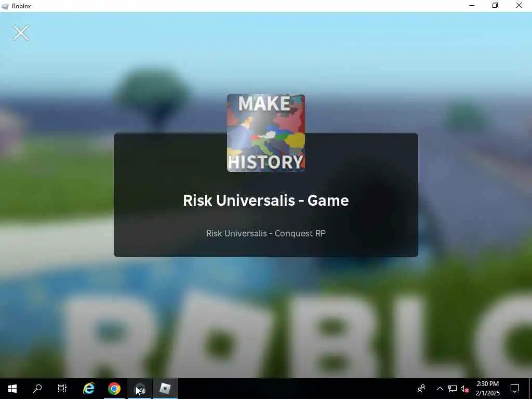The width and height of the screenshot is (532, 399).
Task: Open the Windows Start menu
Action: click(12, 389)
